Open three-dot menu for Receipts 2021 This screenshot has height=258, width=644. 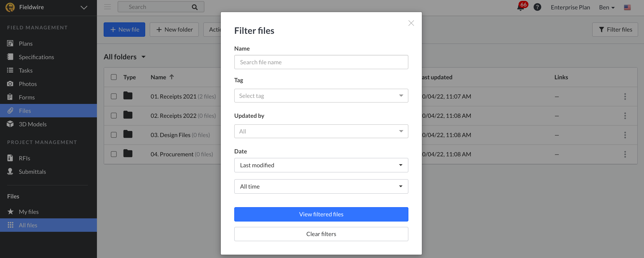pos(625,97)
